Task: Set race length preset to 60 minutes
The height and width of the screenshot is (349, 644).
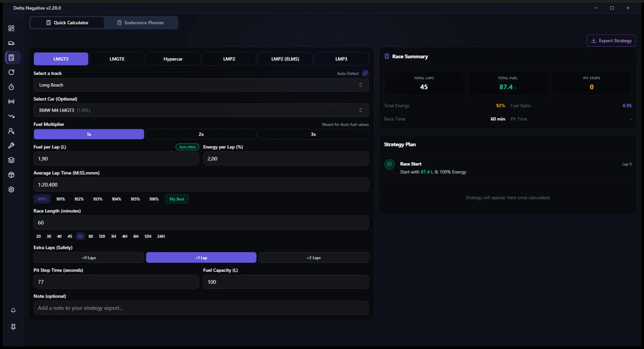Action: point(80,237)
